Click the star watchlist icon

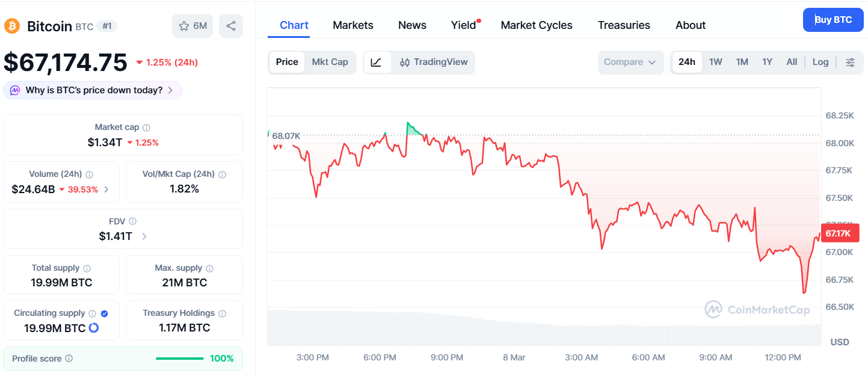[184, 26]
